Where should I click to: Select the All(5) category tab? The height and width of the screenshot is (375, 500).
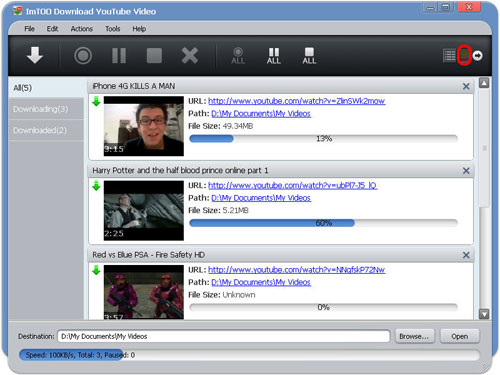click(46, 88)
